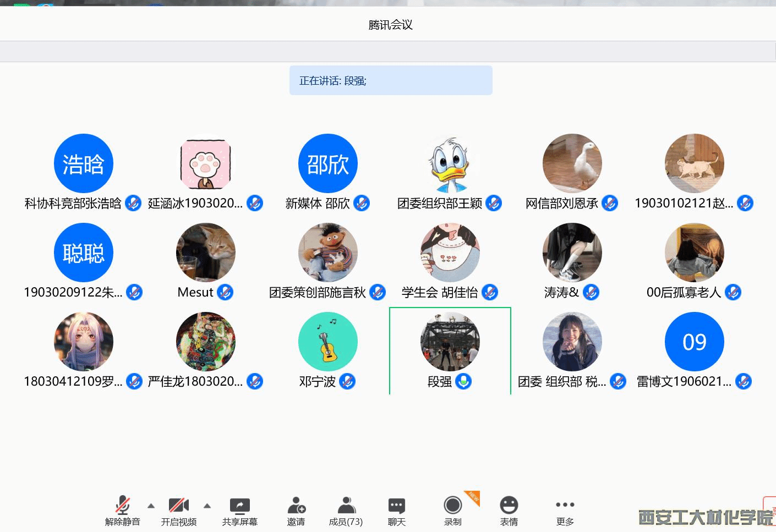Select the Donald Duck avatar of 团委组织部王颖
Image resolution: width=776 pixels, height=532 pixels.
click(450, 163)
